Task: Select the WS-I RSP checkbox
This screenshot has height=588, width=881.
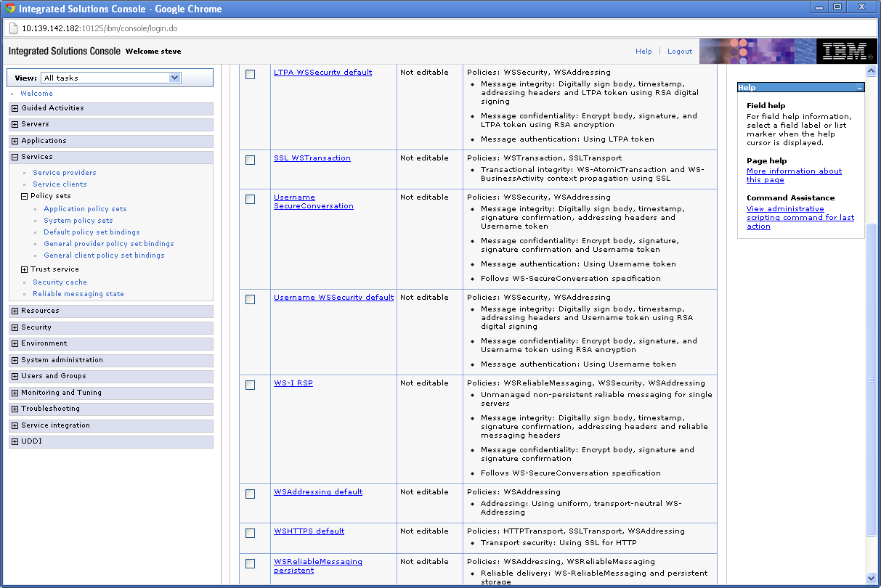Action: [x=250, y=385]
